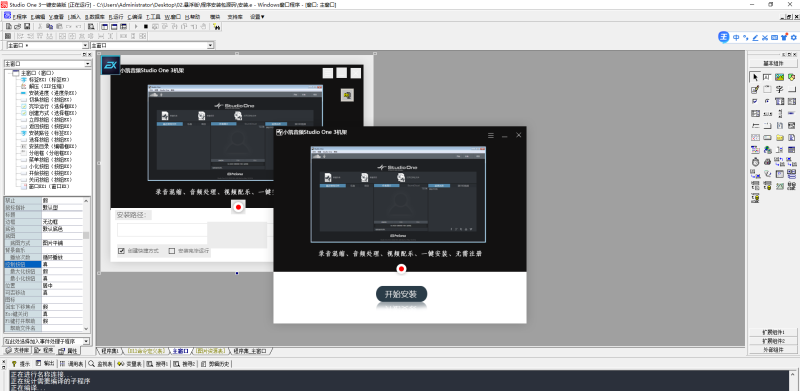Run the program with play icon
This screenshot has height=391, width=800.
[x=136, y=26]
